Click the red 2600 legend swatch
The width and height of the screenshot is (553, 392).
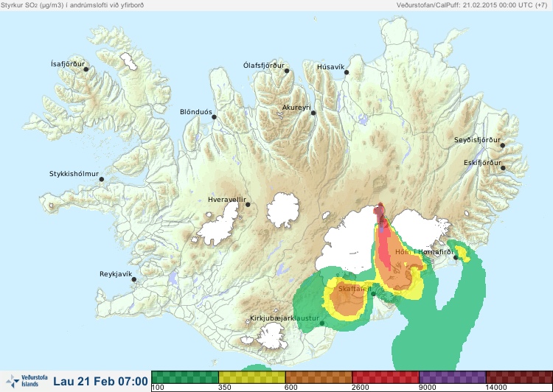tap(386, 377)
